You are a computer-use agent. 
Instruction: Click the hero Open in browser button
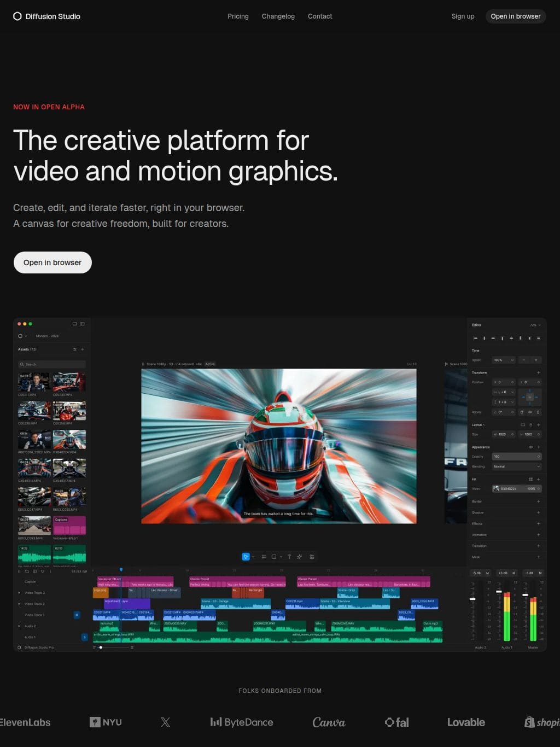click(52, 262)
